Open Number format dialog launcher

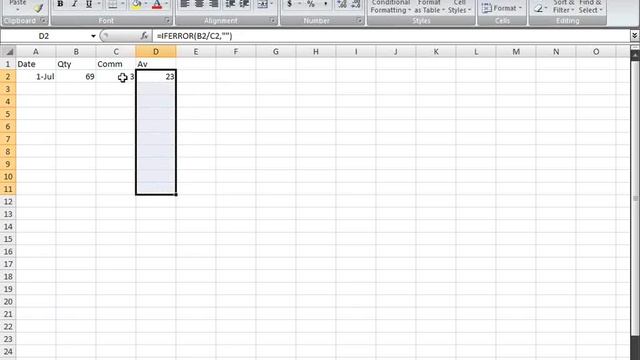360,20
